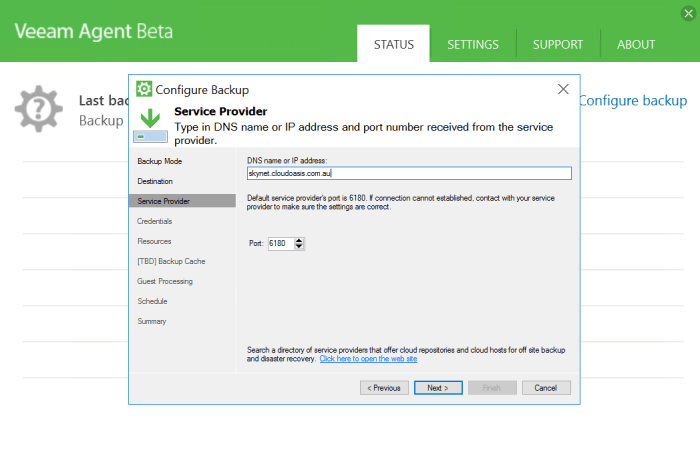This screenshot has width=700, height=450.
Task: Select the Backup Mode wizard step
Action: pos(159,161)
